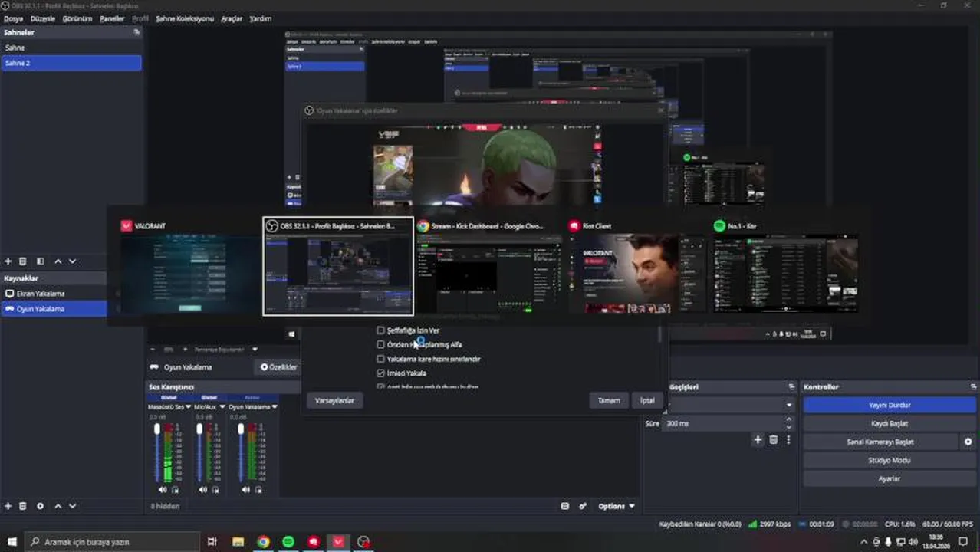Open Chrome from the taskbar
980x552 pixels.
[263, 542]
